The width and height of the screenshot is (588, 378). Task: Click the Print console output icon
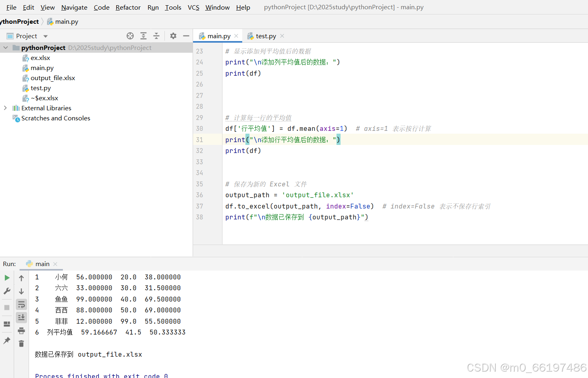coord(21,331)
